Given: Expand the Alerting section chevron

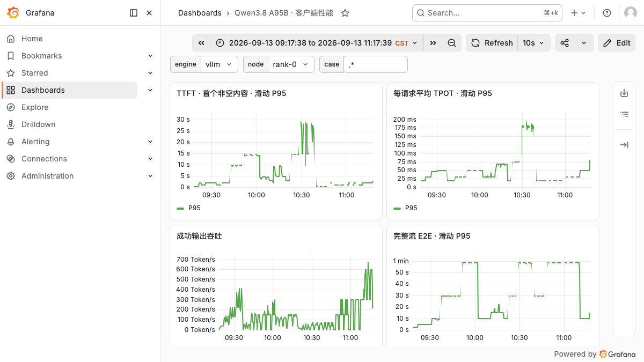Looking at the screenshot, I should point(150,142).
